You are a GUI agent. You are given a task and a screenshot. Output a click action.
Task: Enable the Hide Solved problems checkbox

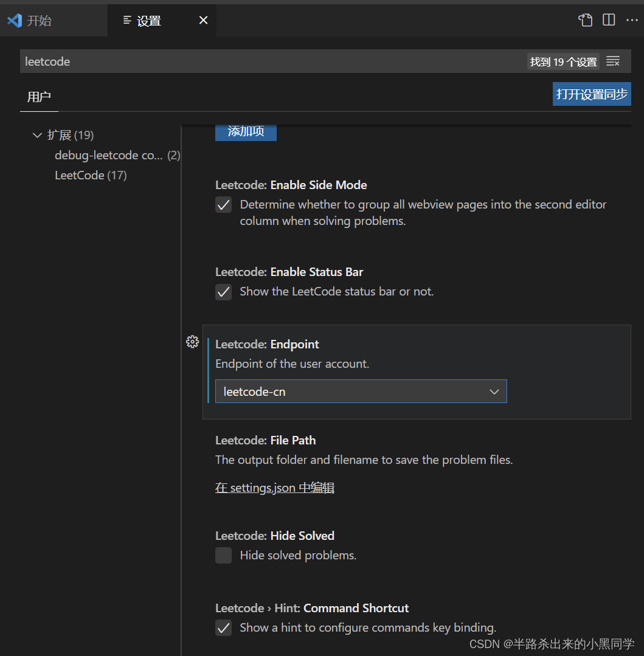(x=223, y=555)
